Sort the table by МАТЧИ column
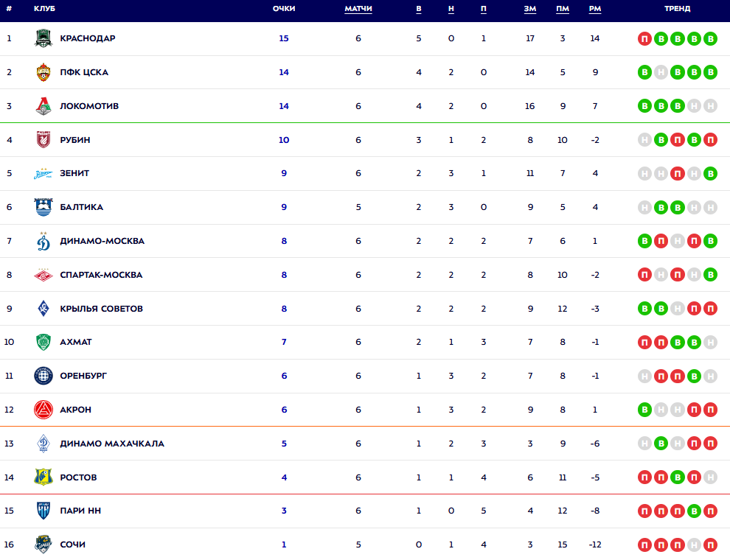Viewport: 730px width, 560px height. click(358, 9)
